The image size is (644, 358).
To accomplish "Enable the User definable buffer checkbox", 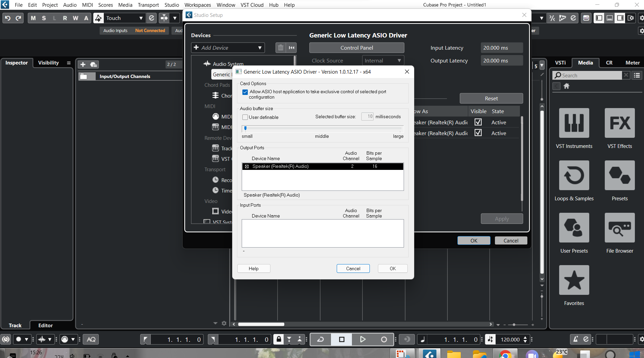I will pos(245,117).
